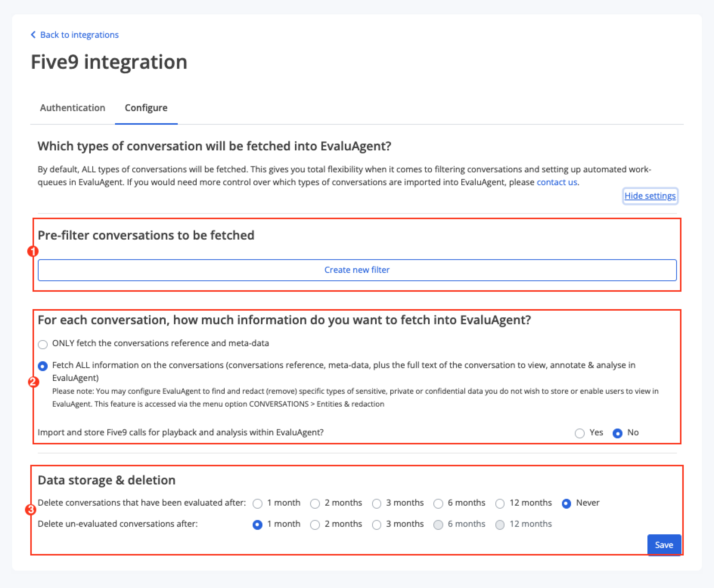Click 'Delete conversations that have been evaluated after:' label
The width and height of the screenshot is (714, 588).
point(142,503)
